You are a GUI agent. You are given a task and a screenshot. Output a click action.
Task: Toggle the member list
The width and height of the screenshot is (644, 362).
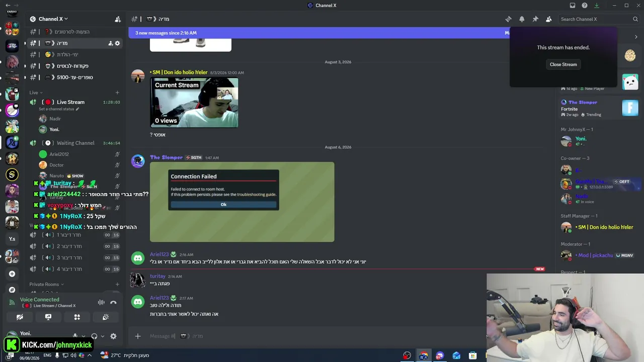click(548, 19)
